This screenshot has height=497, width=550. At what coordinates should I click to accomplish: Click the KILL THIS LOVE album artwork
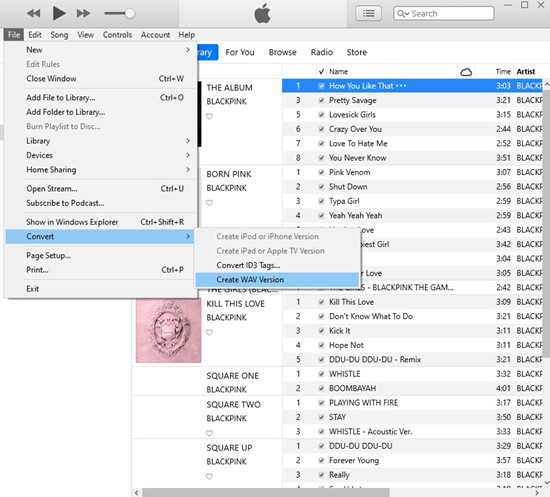[x=168, y=330]
